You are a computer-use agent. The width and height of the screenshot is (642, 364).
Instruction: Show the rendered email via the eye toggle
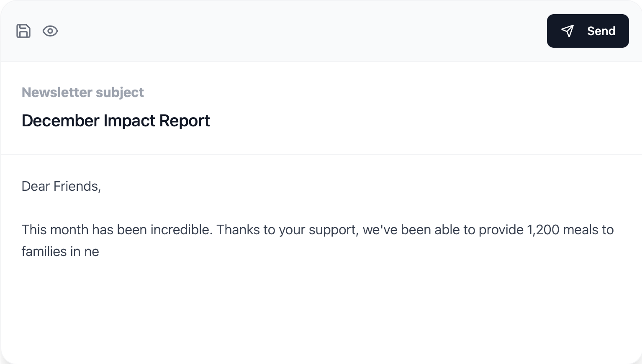tap(50, 31)
